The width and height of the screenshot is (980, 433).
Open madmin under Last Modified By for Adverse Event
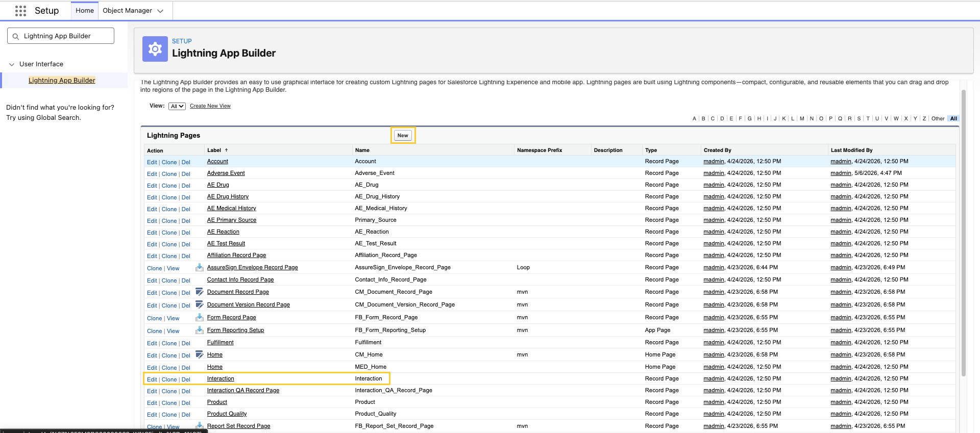(841, 173)
